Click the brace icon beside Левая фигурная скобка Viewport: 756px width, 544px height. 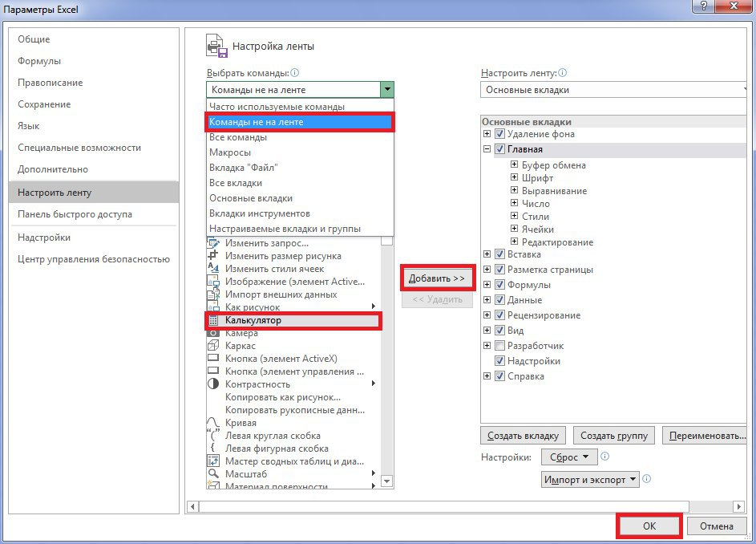[x=213, y=448]
